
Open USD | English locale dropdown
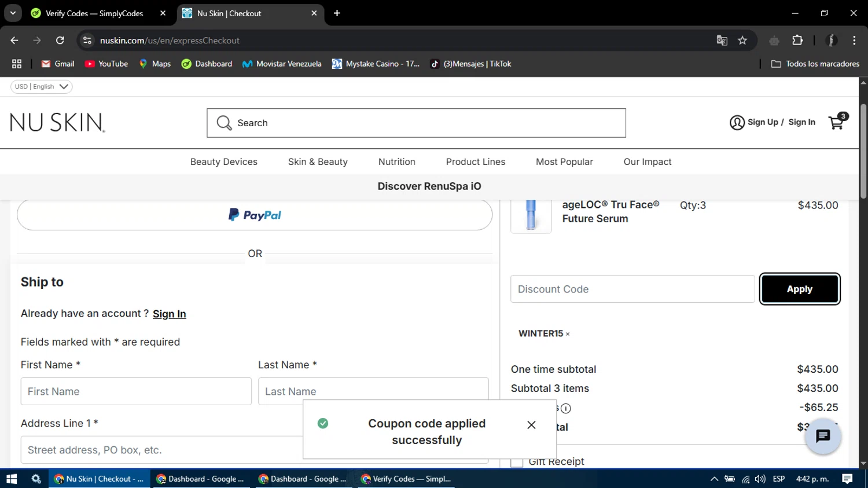(42, 86)
